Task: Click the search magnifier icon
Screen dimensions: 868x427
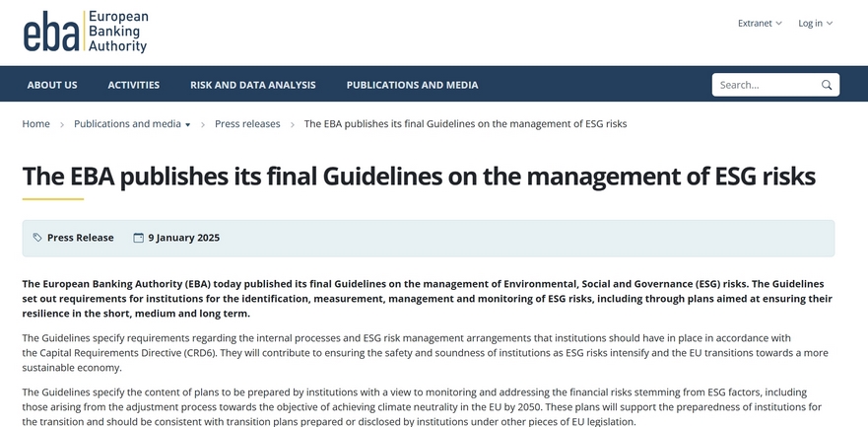Action: tap(827, 85)
